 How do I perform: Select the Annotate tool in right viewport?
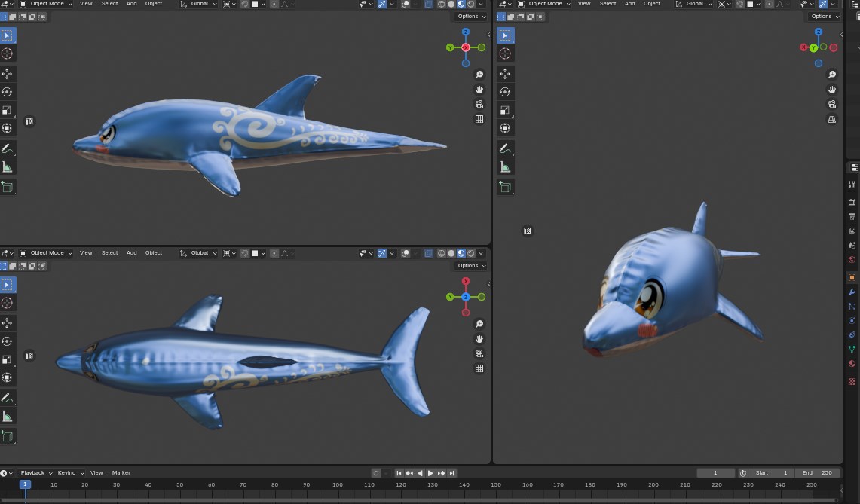tap(505, 148)
